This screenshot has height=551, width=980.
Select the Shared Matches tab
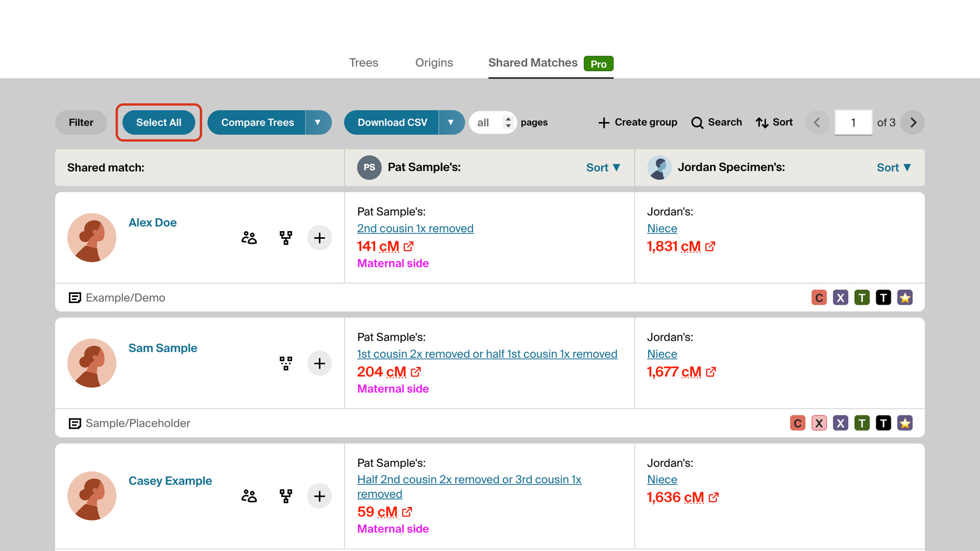551,63
